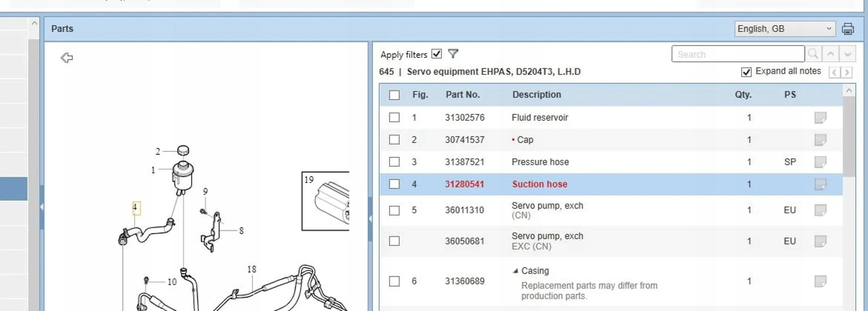
Task: Click part number 31360689
Action: pyautogui.click(x=465, y=281)
